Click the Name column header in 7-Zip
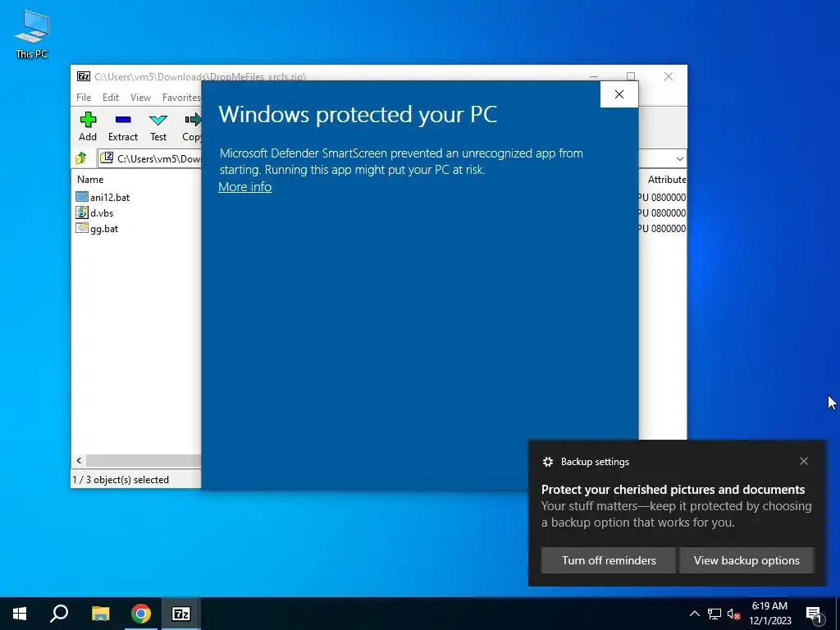 [x=90, y=180]
